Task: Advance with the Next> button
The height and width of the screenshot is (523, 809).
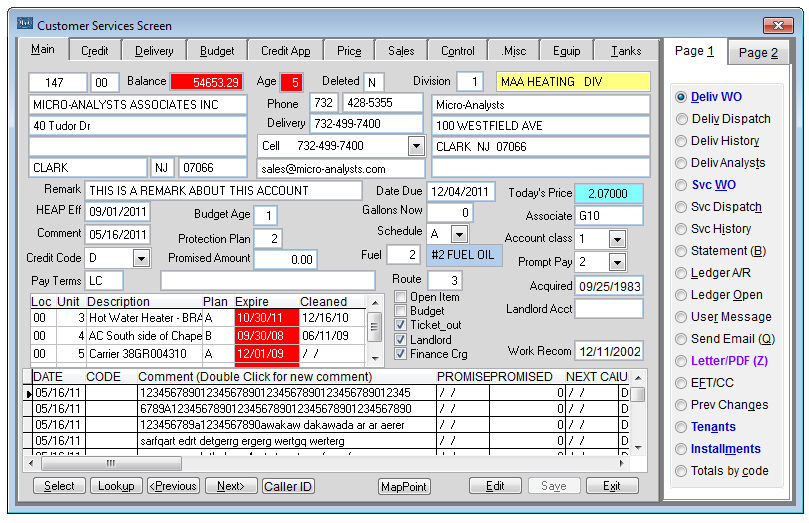Action: click(x=231, y=486)
